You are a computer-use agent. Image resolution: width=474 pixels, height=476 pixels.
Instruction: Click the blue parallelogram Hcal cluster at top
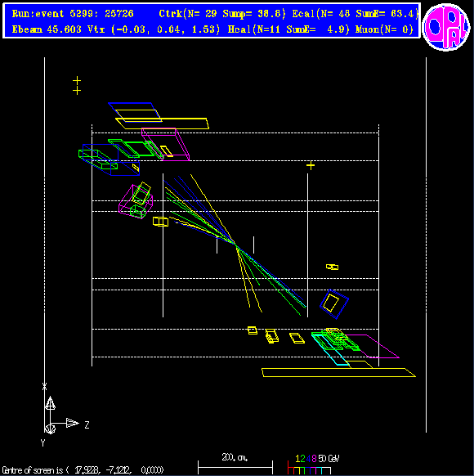(x=135, y=112)
